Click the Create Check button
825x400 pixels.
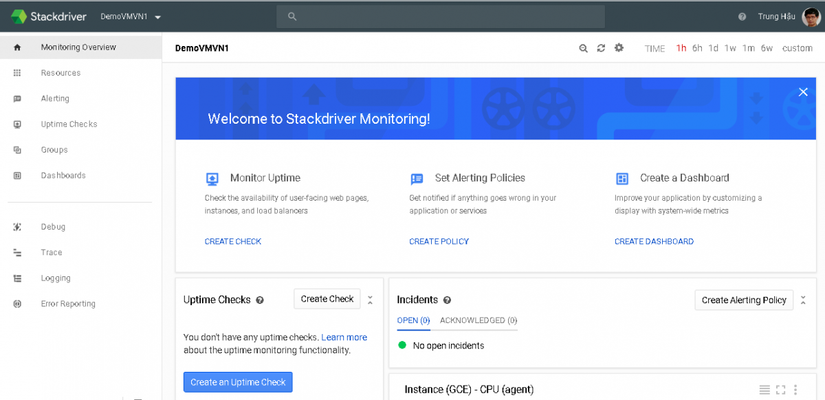pyautogui.click(x=327, y=299)
